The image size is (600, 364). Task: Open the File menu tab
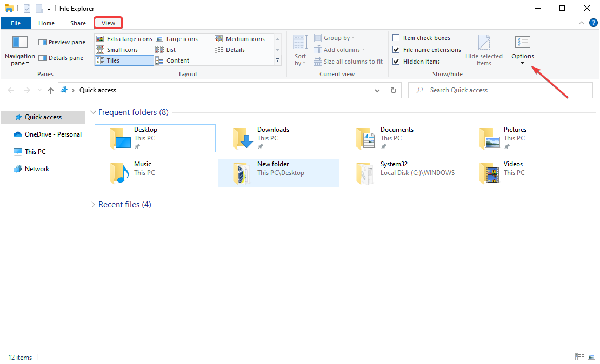[16, 23]
